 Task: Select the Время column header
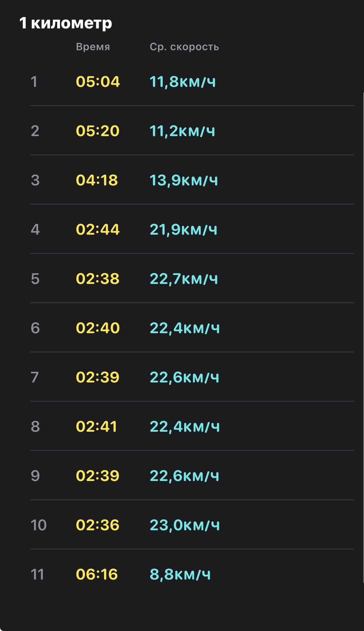point(93,47)
